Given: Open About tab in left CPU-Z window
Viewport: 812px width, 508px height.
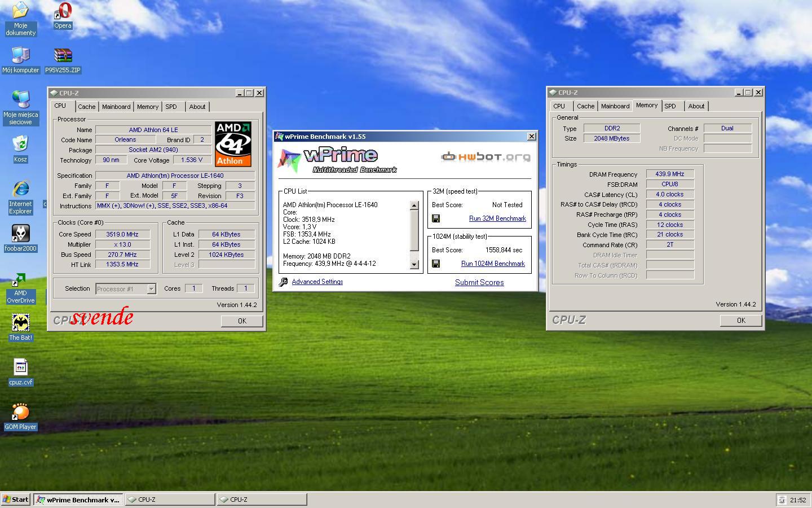Looking at the screenshot, I should point(197,107).
